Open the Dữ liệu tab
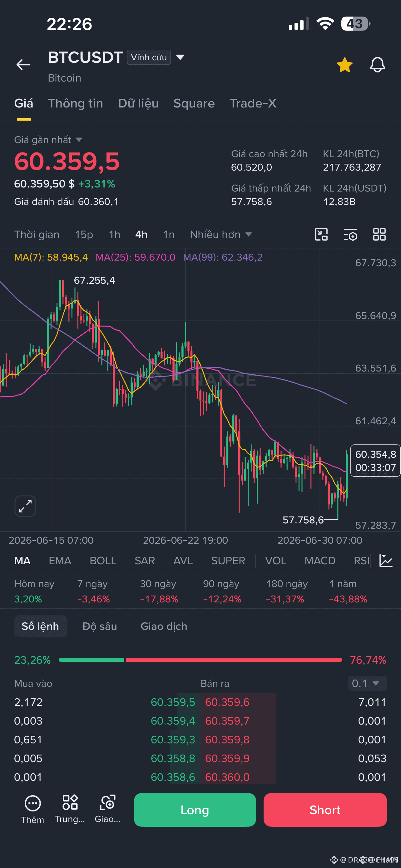This screenshot has width=401, height=868. (138, 103)
